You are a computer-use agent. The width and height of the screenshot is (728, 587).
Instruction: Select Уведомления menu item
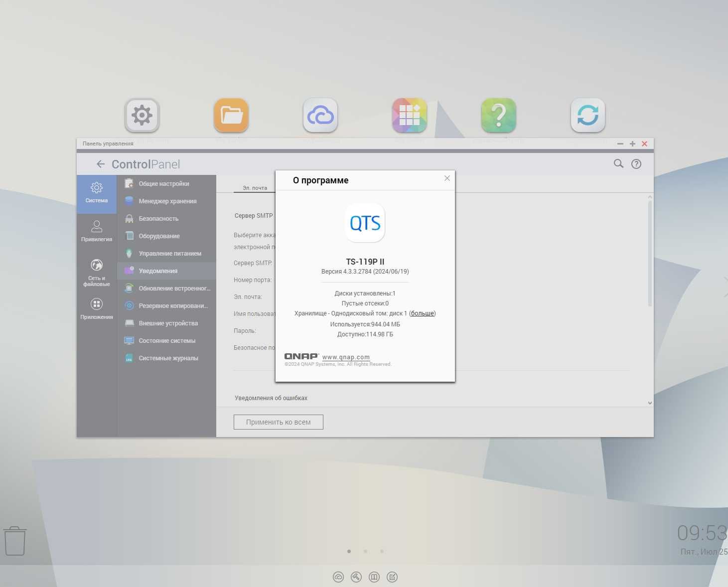point(166,271)
